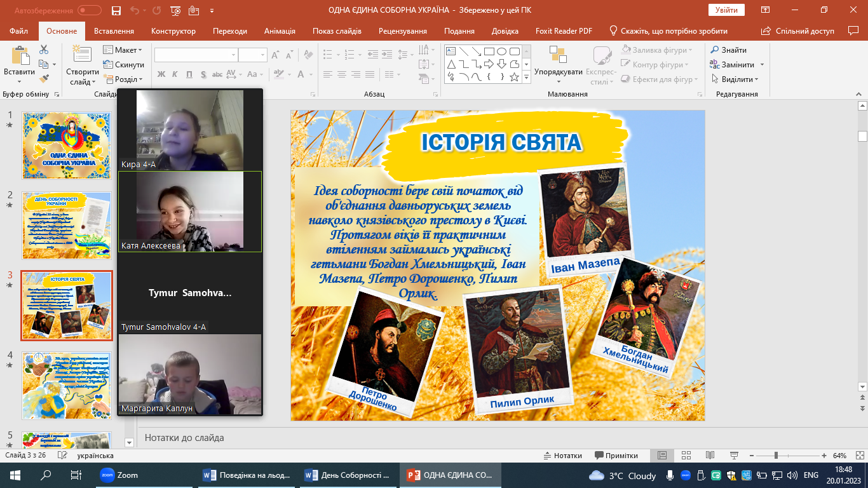The height and width of the screenshot is (488, 868).
Task: Click the Увійти sign-in button
Action: [x=726, y=10]
